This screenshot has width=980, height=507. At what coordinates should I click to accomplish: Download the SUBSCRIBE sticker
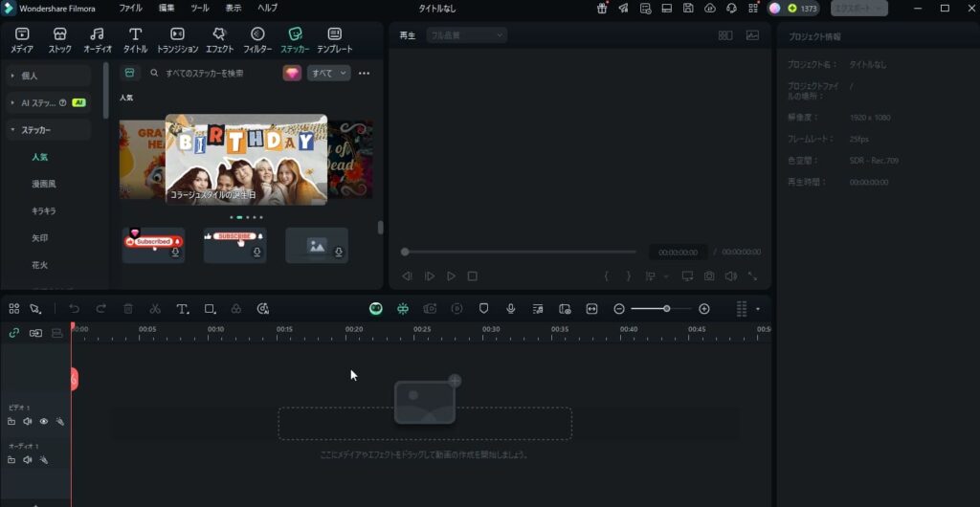click(x=256, y=253)
